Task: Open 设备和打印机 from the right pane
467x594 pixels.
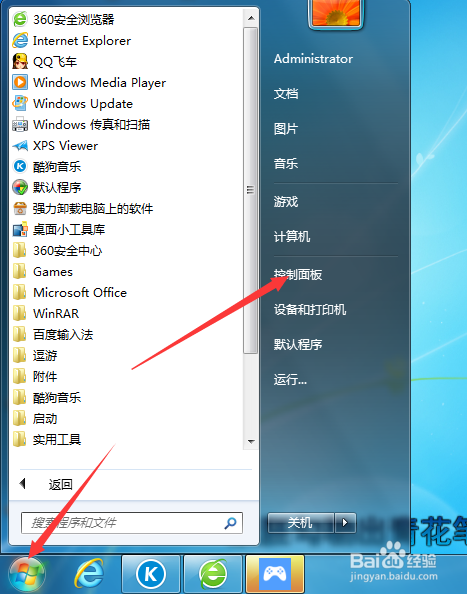Action: [x=310, y=310]
